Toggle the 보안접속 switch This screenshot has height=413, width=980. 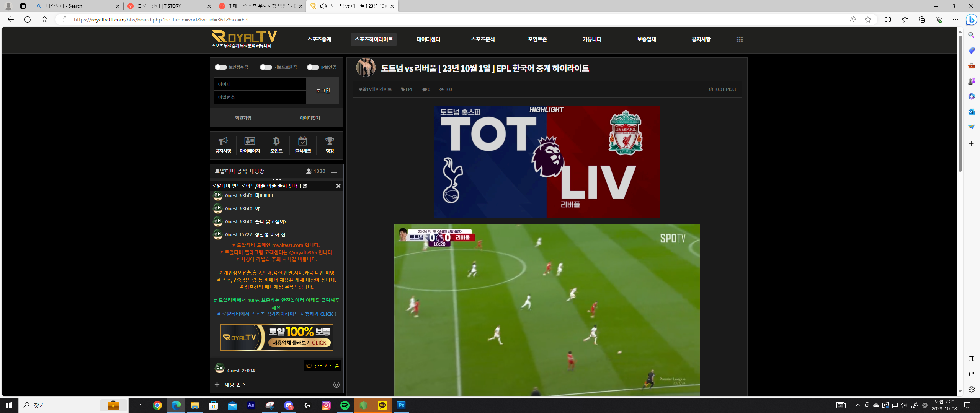220,67
